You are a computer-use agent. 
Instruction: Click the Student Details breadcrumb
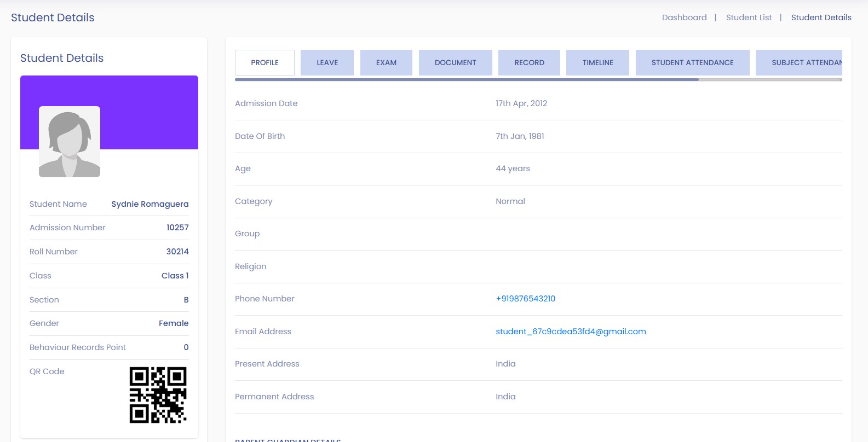821,18
